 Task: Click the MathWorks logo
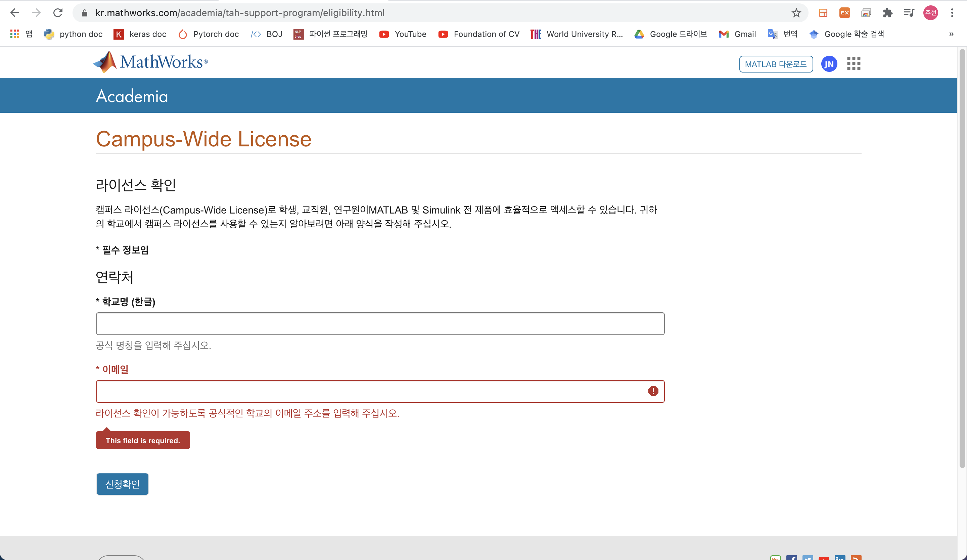tap(150, 62)
